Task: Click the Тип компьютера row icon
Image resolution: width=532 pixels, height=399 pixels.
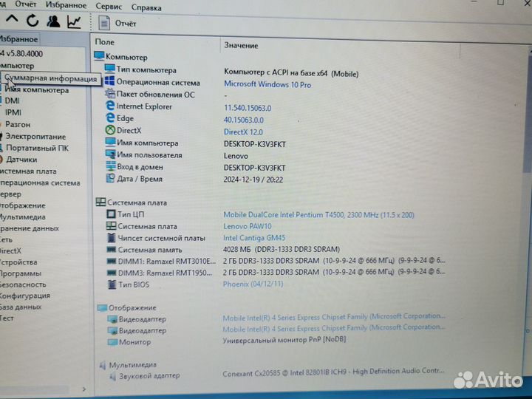Action: [109, 69]
